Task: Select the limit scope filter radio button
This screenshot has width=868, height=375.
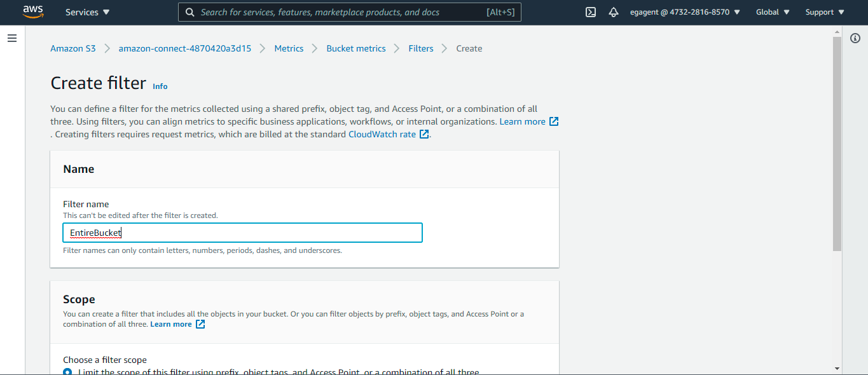Action: point(67,372)
